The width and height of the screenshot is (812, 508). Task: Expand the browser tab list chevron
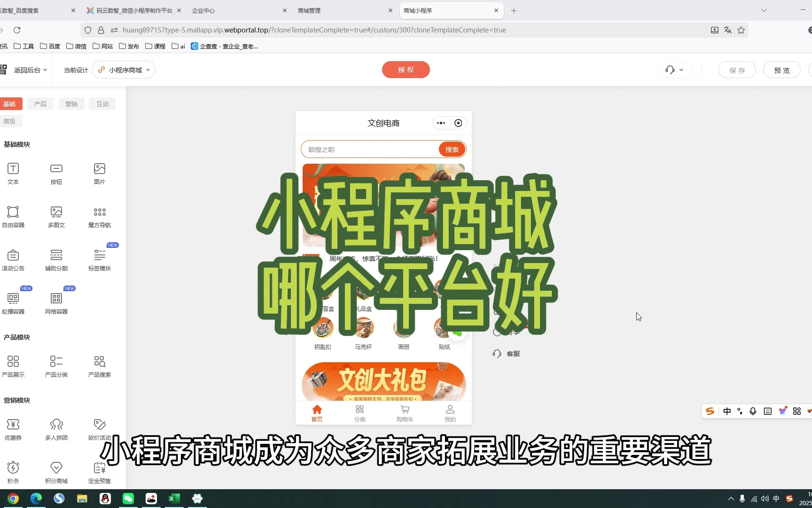[764, 10]
